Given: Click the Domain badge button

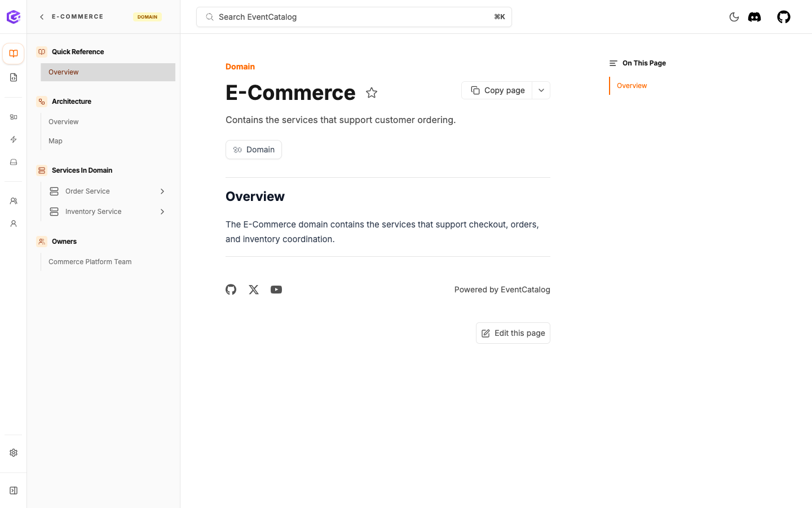Looking at the screenshot, I should pyautogui.click(x=254, y=150).
